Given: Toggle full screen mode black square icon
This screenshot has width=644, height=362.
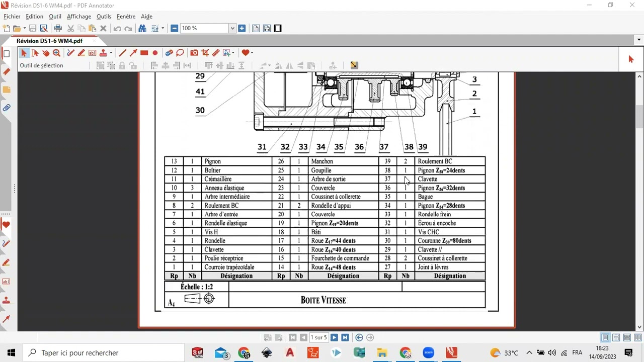Looking at the screenshot, I should click(x=278, y=29).
